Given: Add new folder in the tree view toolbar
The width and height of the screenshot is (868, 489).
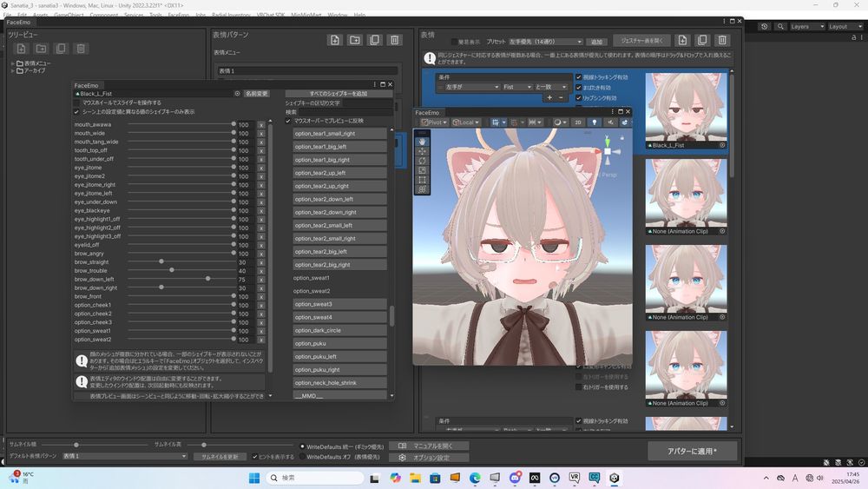Looking at the screenshot, I should 41,49.
